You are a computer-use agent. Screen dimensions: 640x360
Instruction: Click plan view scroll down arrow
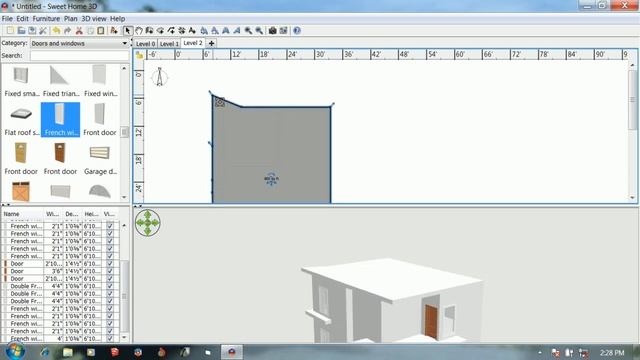633,198
